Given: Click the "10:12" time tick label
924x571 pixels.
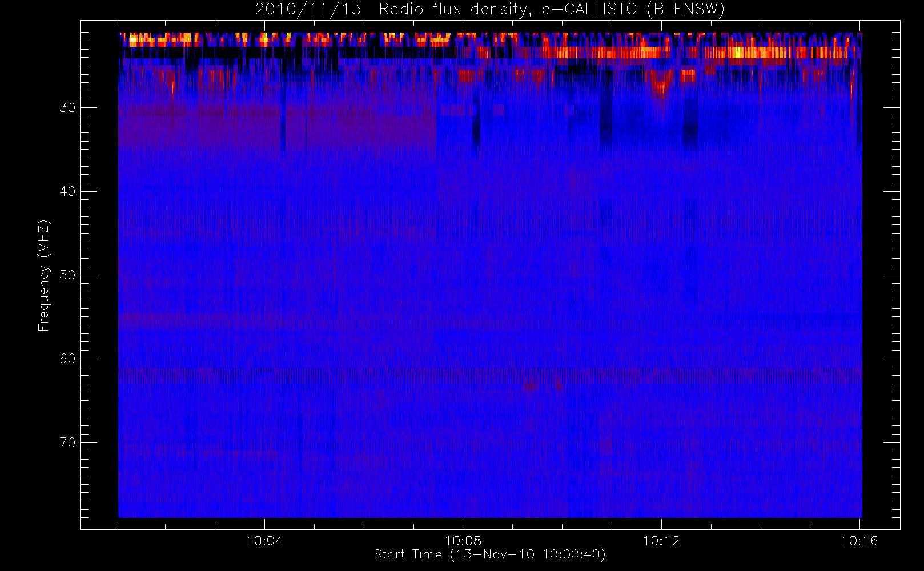Looking at the screenshot, I should [x=661, y=541].
